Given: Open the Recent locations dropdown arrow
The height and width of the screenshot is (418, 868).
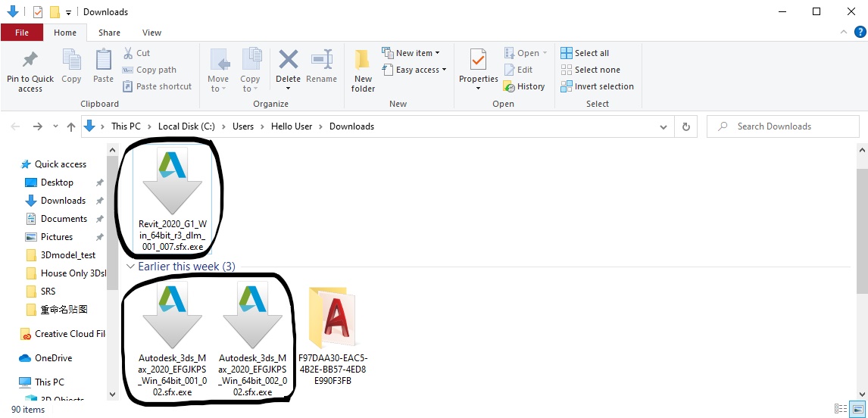Looking at the screenshot, I should (55, 126).
